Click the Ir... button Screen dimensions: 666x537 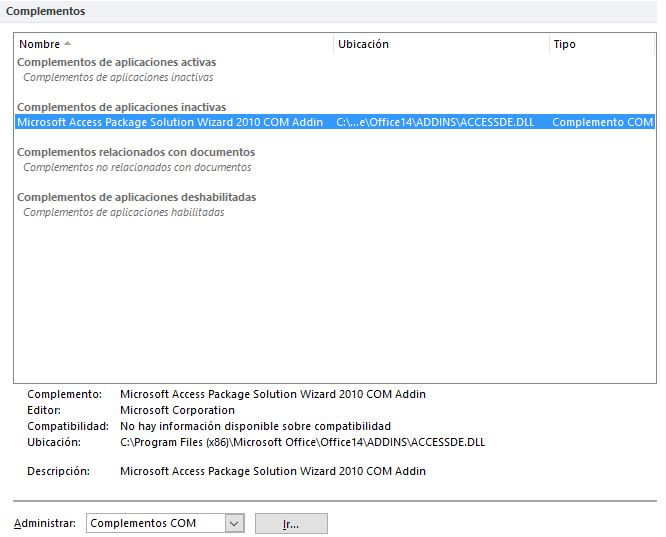click(291, 523)
